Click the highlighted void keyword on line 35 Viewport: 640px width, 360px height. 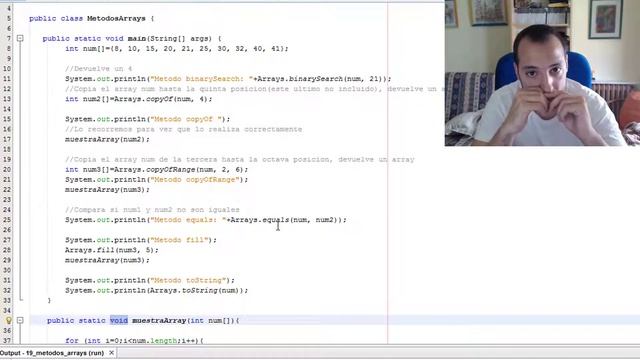tap(119, 320)
